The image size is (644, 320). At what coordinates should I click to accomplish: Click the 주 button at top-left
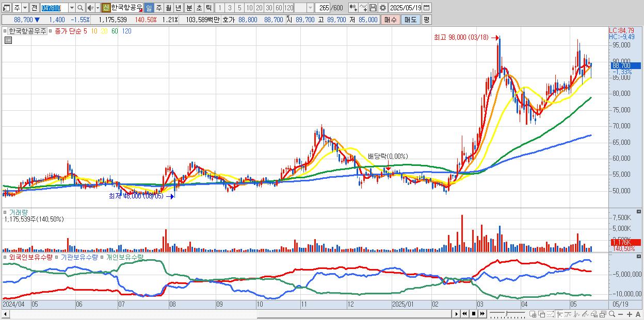17,8
